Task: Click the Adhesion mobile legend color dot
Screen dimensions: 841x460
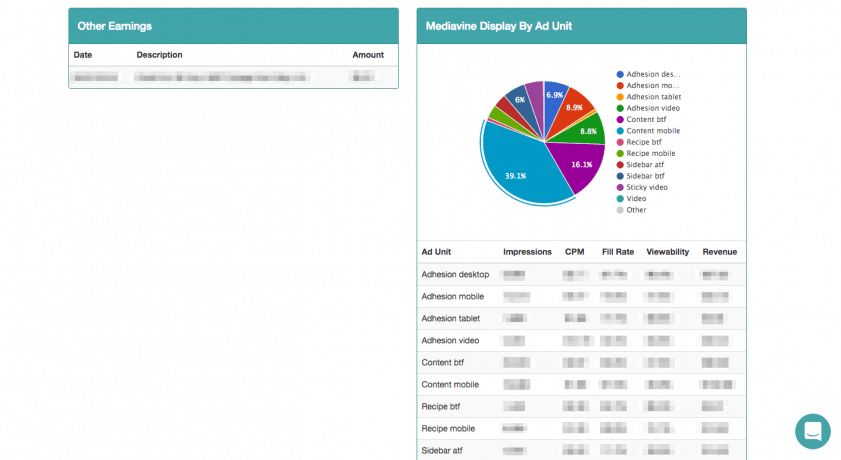Action: [620, 86]
